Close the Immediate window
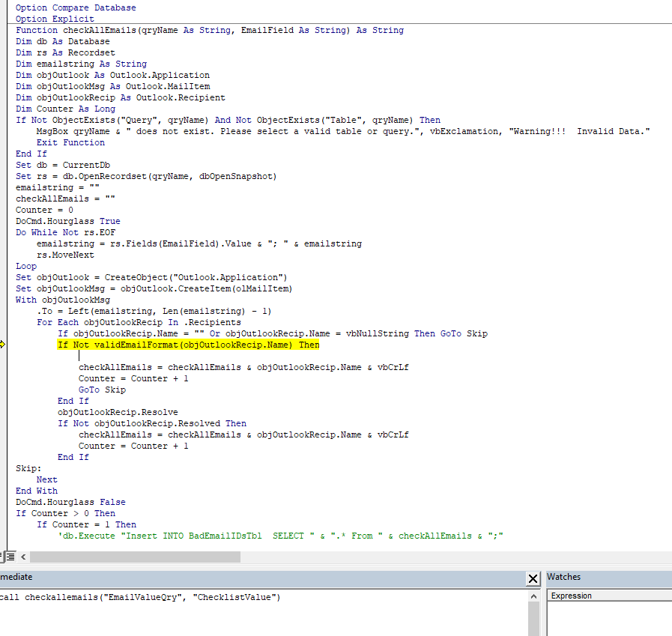Viewport: 672px width, 636px height. click(x=533, y=578)
